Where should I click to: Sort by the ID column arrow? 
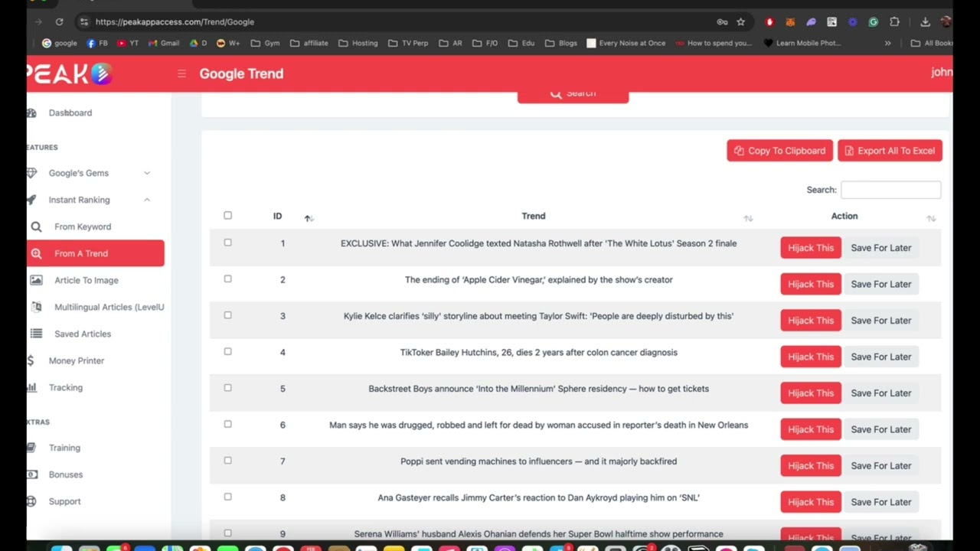pyautogui.click(x=309, y=218)
